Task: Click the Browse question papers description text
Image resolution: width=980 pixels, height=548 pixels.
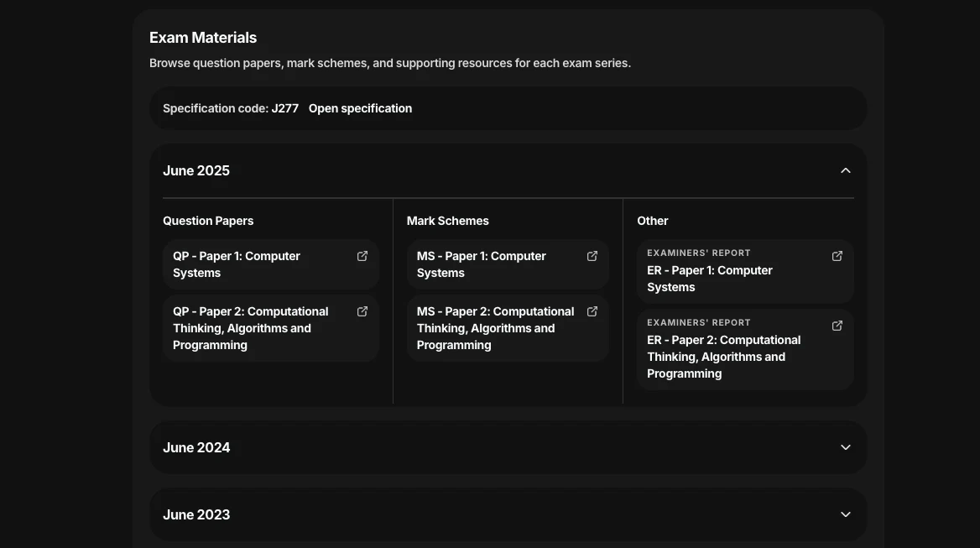Action: (x=390, y=63)
